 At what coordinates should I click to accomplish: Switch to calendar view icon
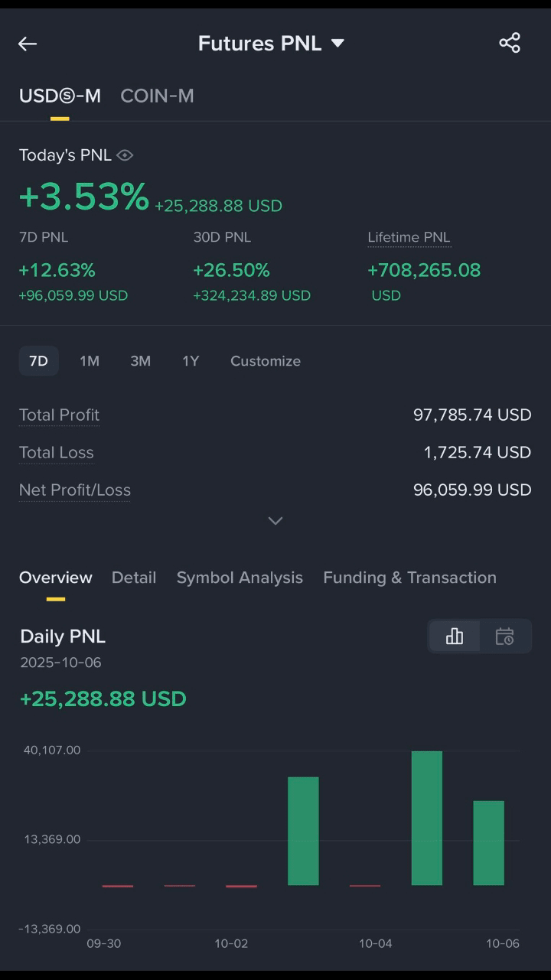click(x=504, y=637)
